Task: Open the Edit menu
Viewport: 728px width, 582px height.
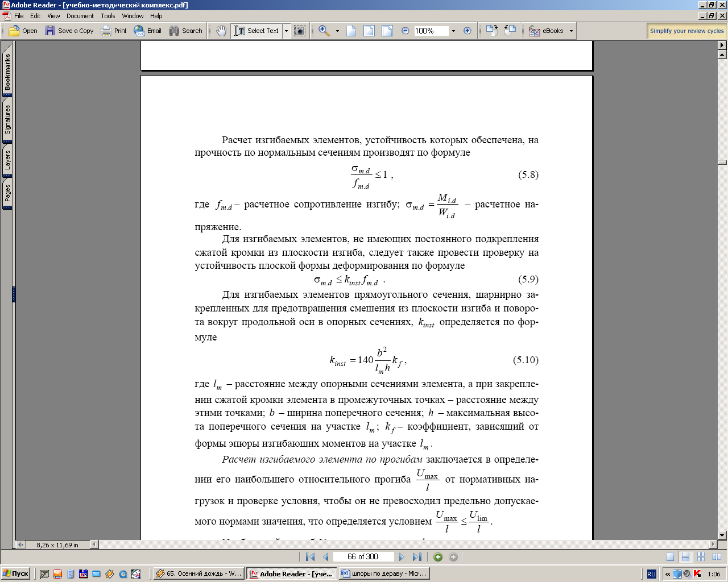Action: click(x=35, y=16)
